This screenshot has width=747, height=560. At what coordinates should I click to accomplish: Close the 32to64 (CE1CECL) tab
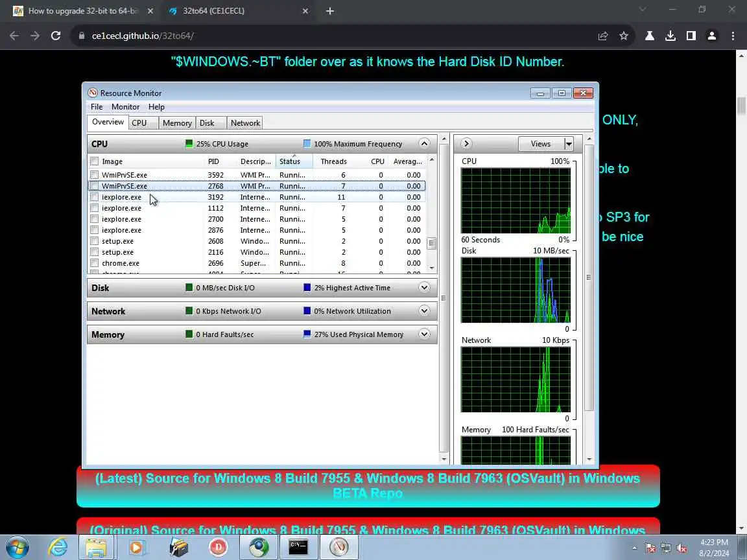(x=305, y=11)
